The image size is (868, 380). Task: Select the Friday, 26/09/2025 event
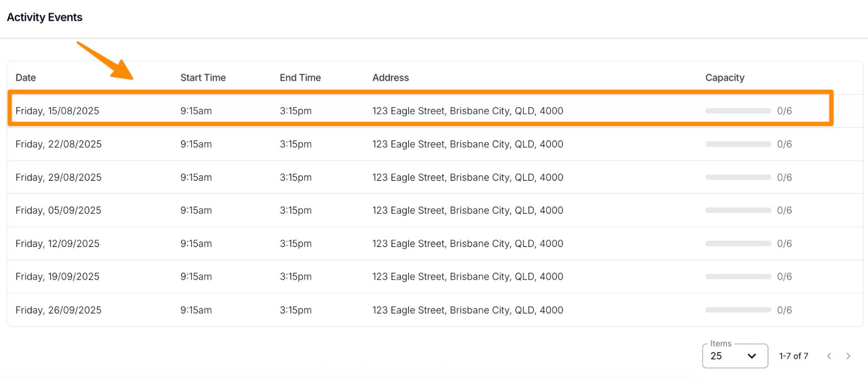point(59,310)
